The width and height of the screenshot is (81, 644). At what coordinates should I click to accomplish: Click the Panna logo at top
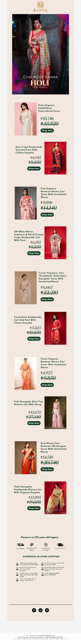pyautogui.click(x=40, y=6)
